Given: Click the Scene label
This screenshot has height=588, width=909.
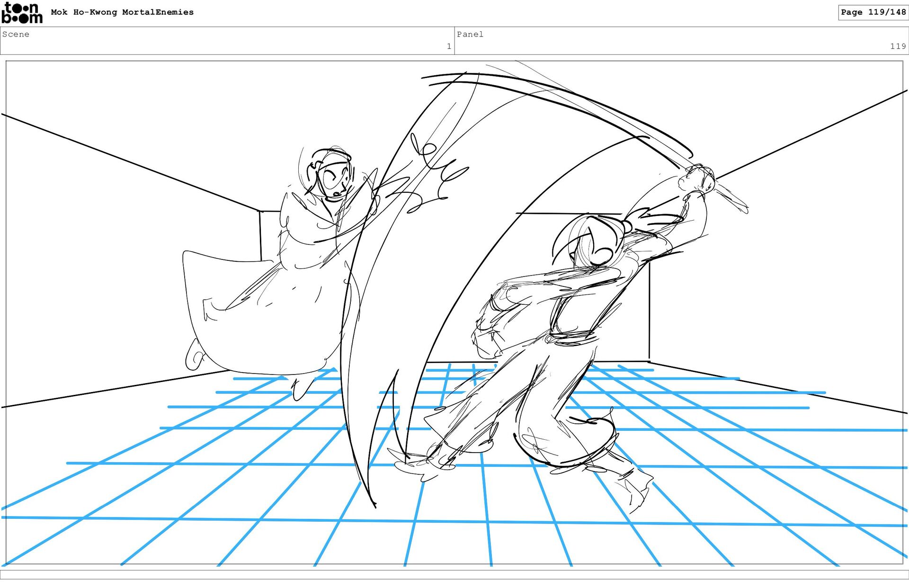Looking at the screenshot, I should point(16,34).
